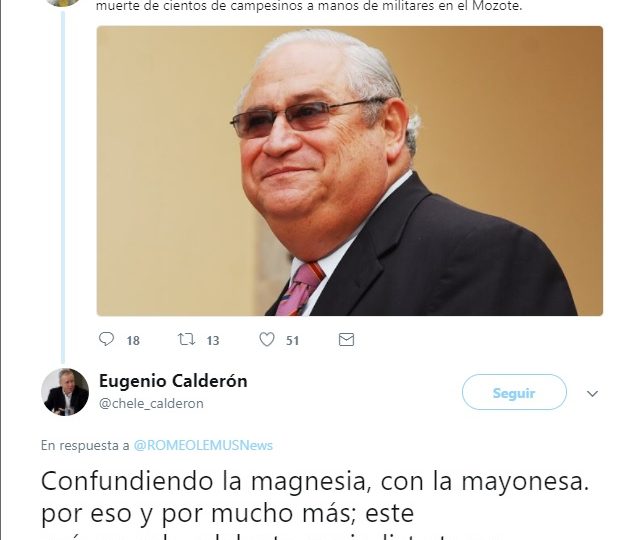This screenshot has width=641, height=540.
Task: Click the 'En respuesta a' label
Action: pyautogui.click(x=85, y=445)
